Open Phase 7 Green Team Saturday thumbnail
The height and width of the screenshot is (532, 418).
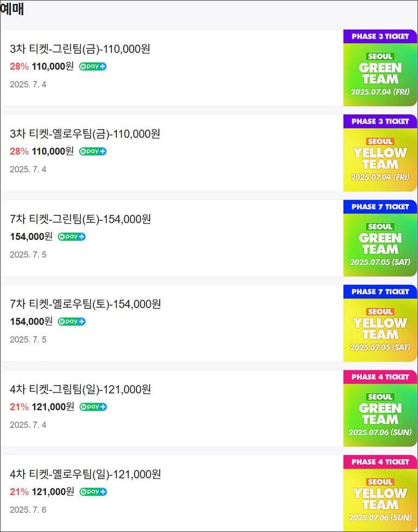click(x=380, y=238)
